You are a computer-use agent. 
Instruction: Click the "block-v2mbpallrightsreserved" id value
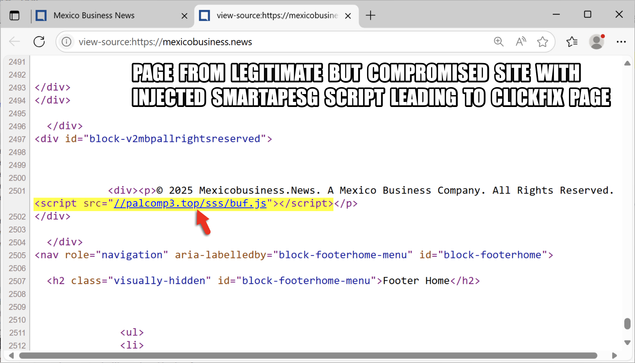(175, 139)
